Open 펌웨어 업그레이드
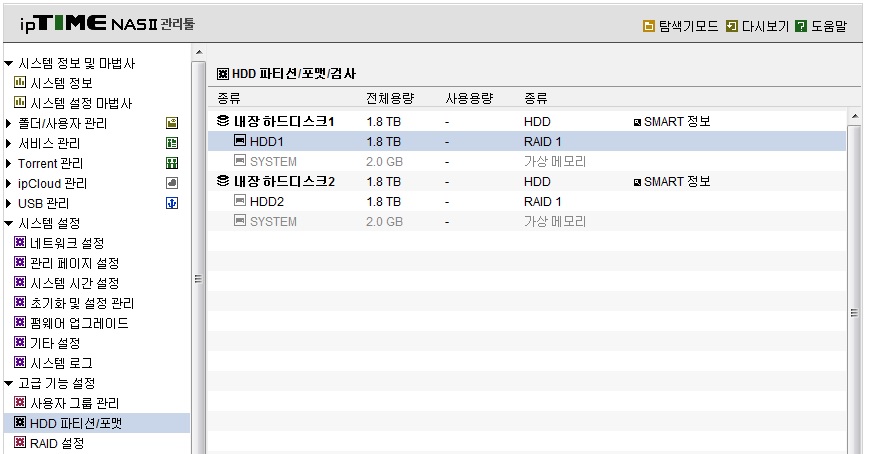Screen dimensions: 869x454 coord(79,323)
